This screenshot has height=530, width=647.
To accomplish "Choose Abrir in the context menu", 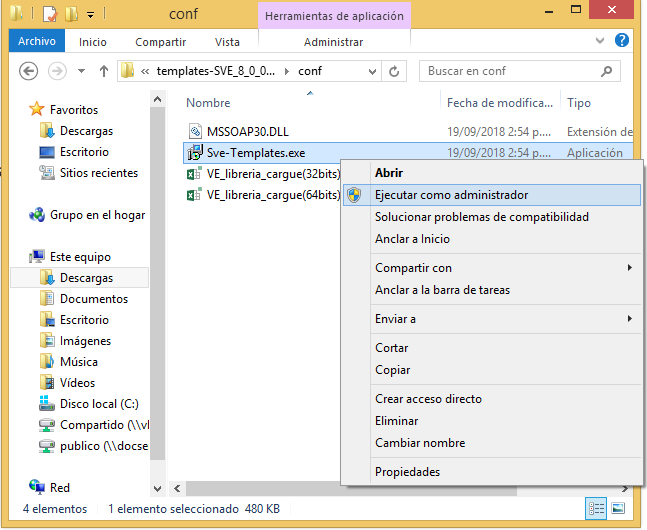I will click(x=492, y=173).
